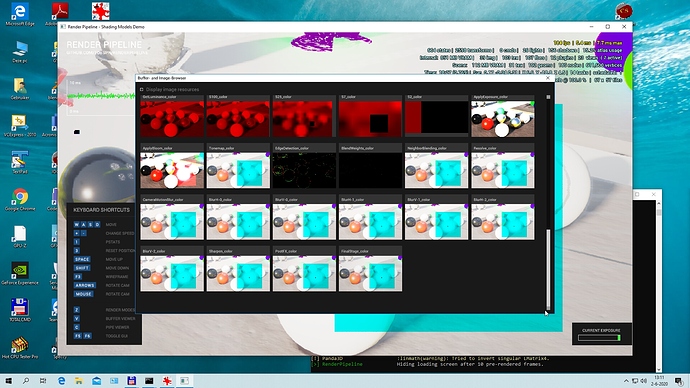
Task: Open taskbar search
Action: (26, 381)
